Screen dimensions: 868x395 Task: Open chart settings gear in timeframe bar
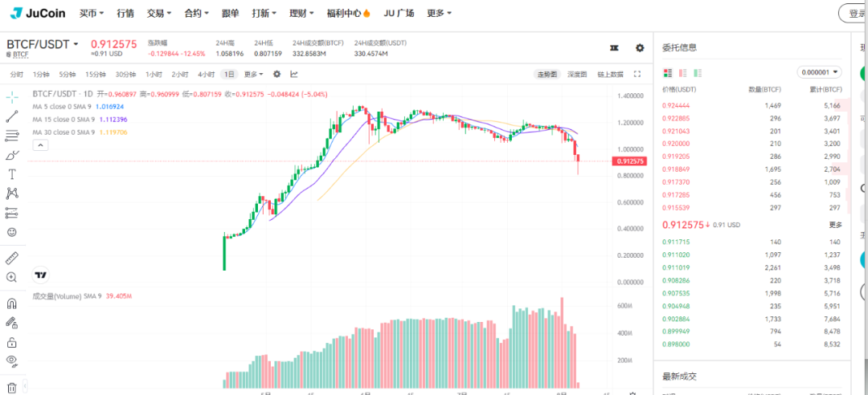coord(276,74)
